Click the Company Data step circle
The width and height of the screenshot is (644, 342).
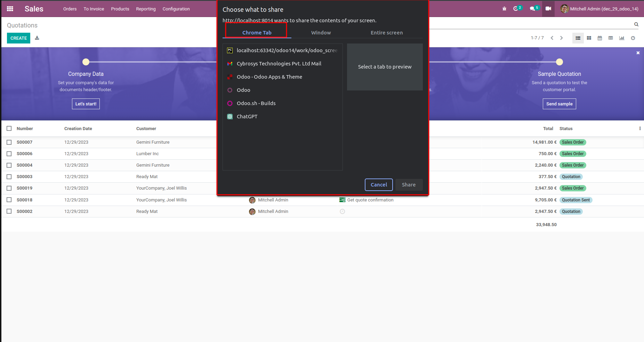click(86, 62)
